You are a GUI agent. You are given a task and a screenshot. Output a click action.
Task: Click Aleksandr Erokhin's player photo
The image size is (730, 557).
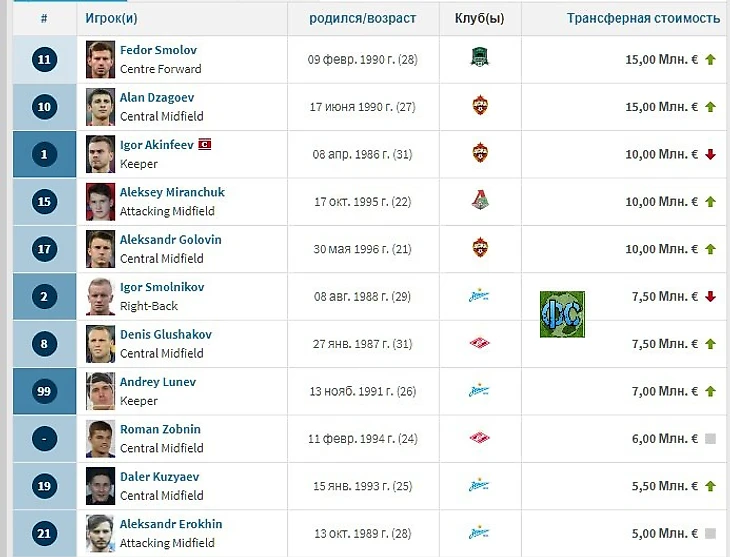click(100, 533)
